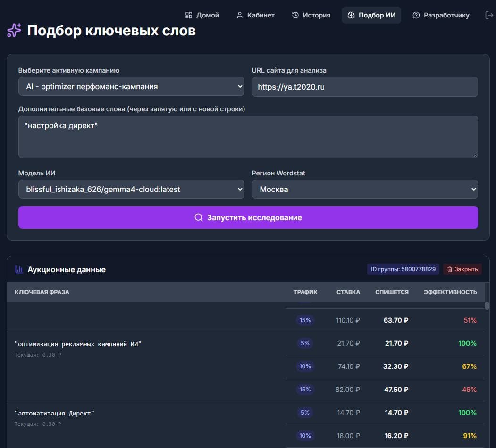This screenshot has height=448, width=496.
Task: Open the Модель ИИ dropdown
Action: point(131,189)
